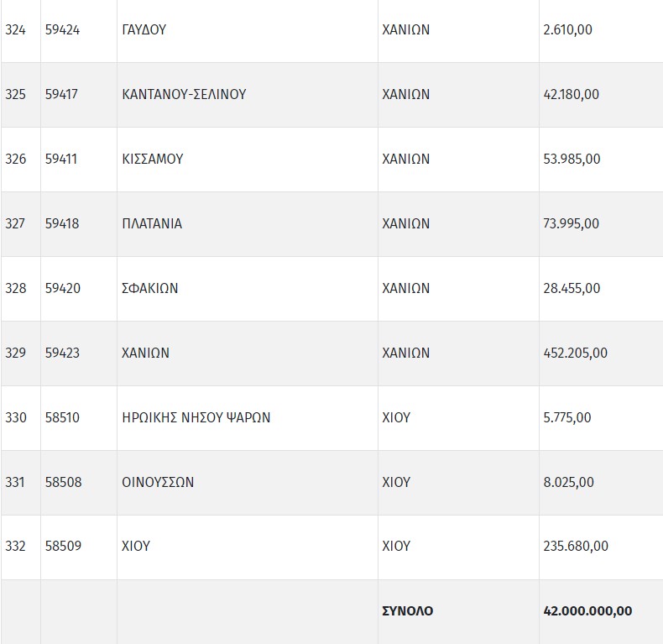Select the code 59417 cell
Viewport: 663px width, 644px height.
click(61, 95)
